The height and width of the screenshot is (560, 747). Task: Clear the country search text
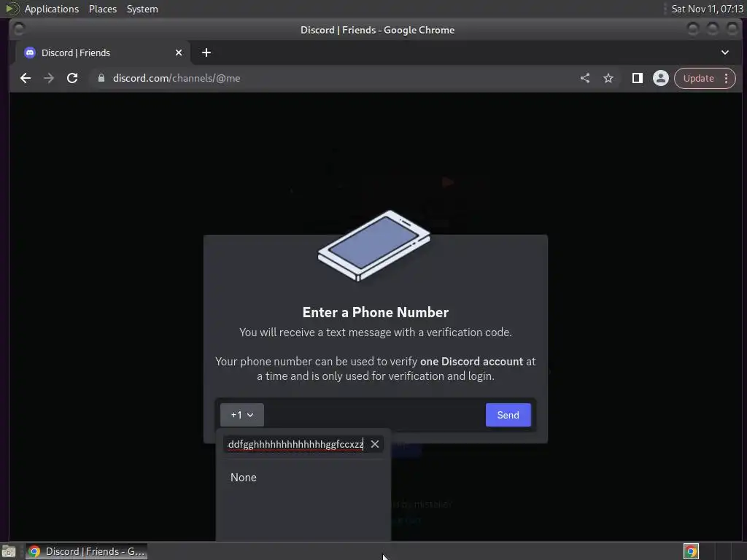click(375, 444)
